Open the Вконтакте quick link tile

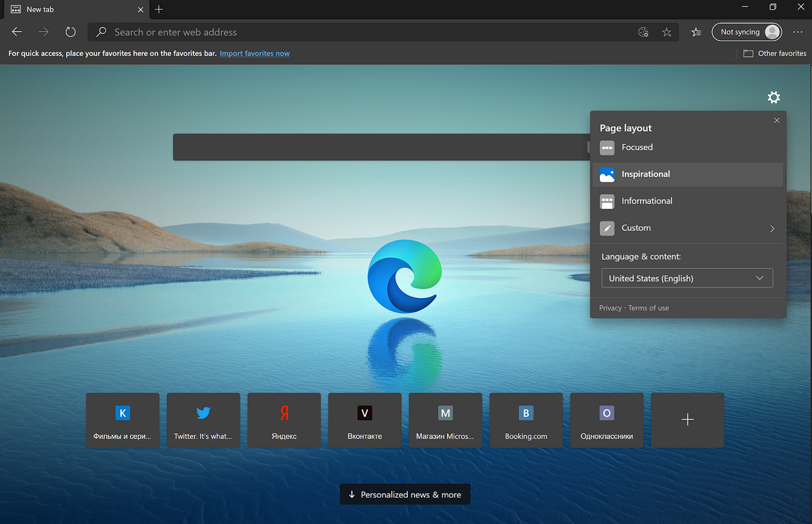[x=365, y=420]
